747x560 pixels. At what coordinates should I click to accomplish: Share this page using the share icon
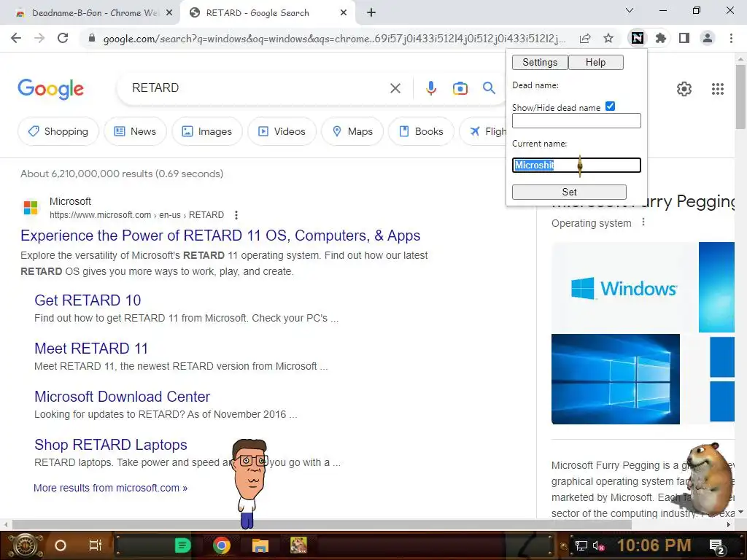(585, 38)
